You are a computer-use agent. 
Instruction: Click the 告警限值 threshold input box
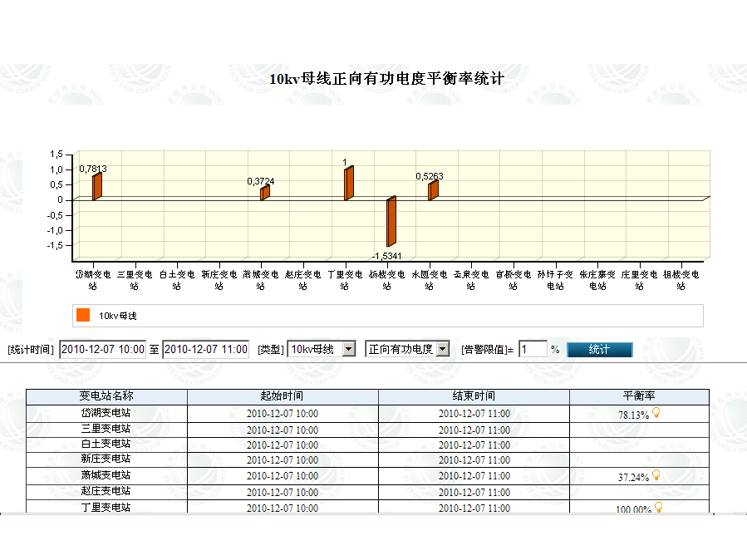click(x=533, y=350)
